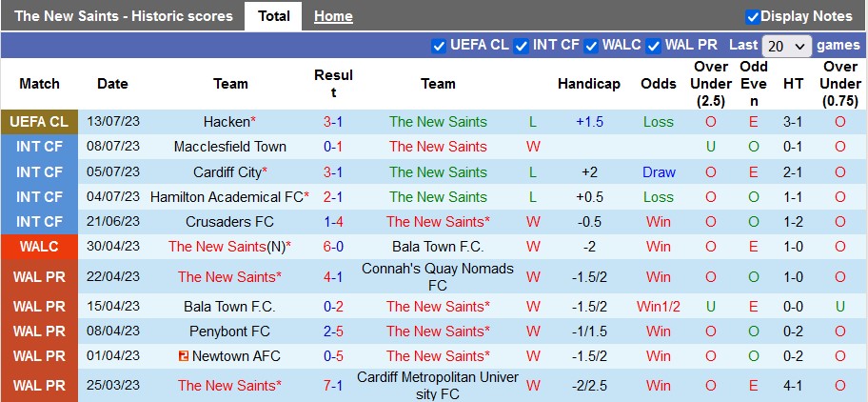Click the Newtown AFC red card icon
Viewport: 868px width, 402px height.
point(184,356)
